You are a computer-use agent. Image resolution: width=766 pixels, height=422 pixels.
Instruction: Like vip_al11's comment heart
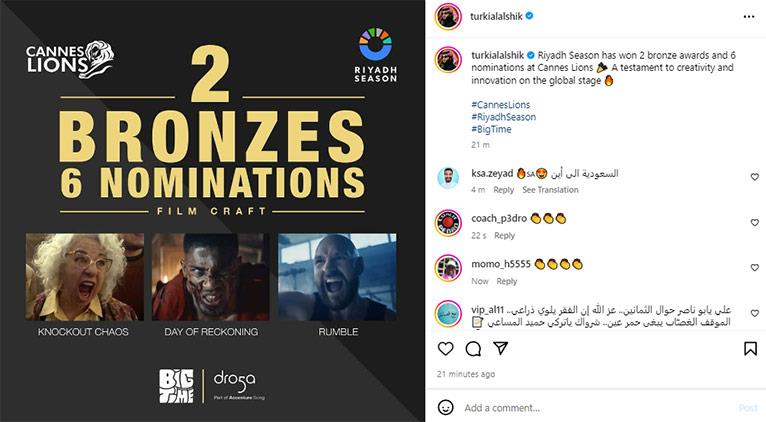click(755, 313)
